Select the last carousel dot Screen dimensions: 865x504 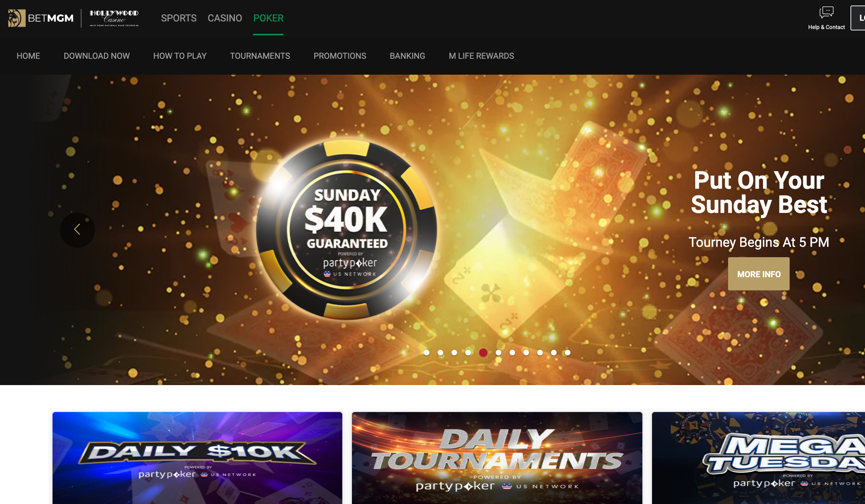568,353
